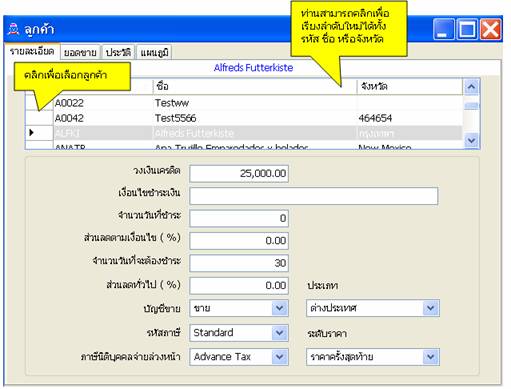Click the ลูกค้า window title icon
This screenshot has height=389, width=511.
(x=14, y=29)
